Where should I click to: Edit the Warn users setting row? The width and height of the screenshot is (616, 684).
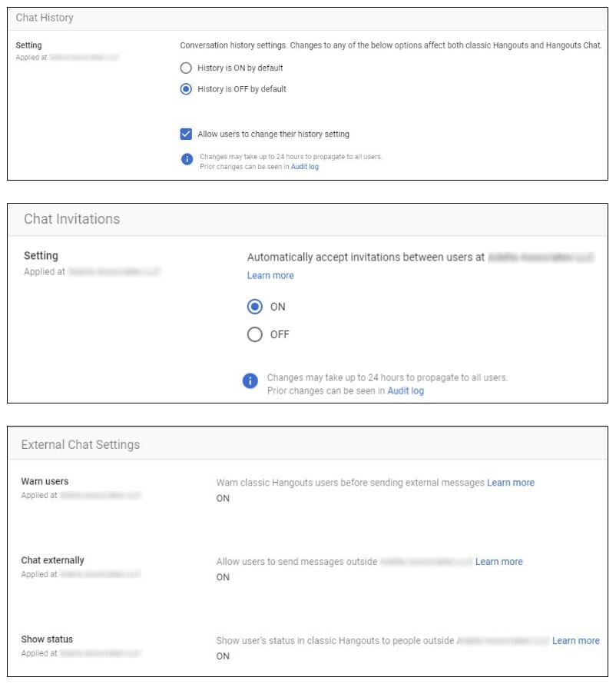pyautogui.click(x=307, y=490)
